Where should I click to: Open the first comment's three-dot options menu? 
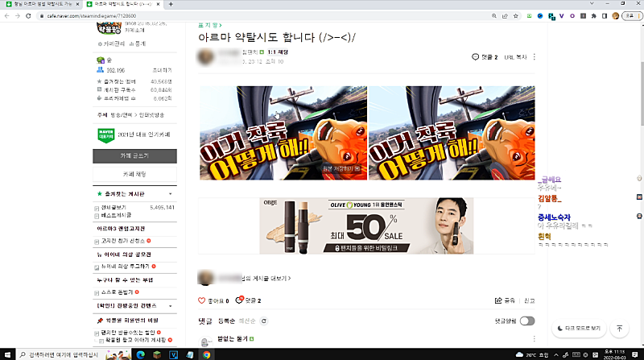535,340
